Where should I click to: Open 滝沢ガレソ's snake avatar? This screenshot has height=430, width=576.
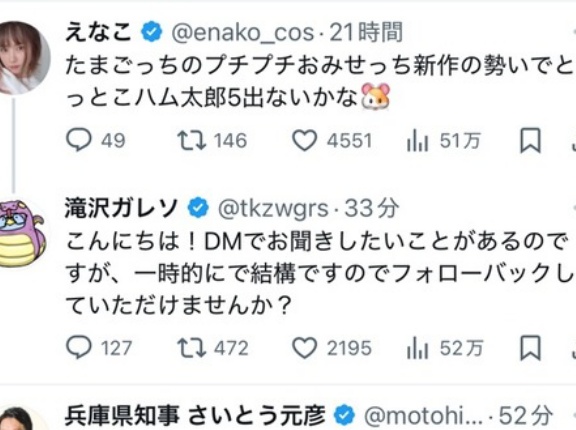pos(23,234)
